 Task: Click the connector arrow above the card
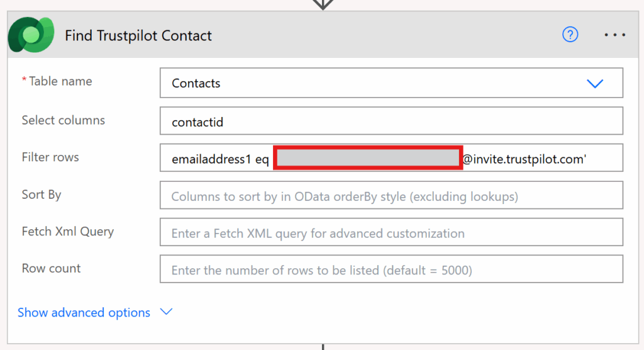coord(323,4)
